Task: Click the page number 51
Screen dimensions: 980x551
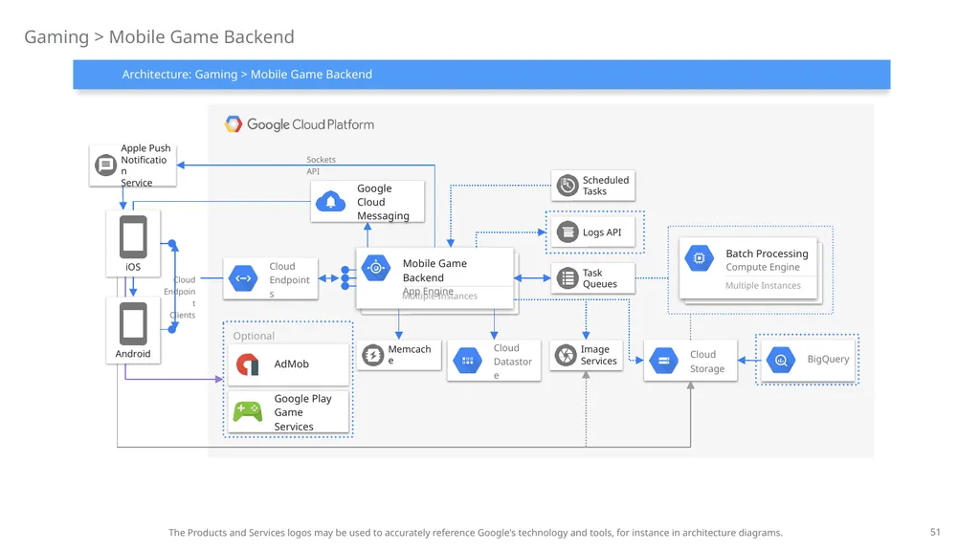Action: pos(935,532)
